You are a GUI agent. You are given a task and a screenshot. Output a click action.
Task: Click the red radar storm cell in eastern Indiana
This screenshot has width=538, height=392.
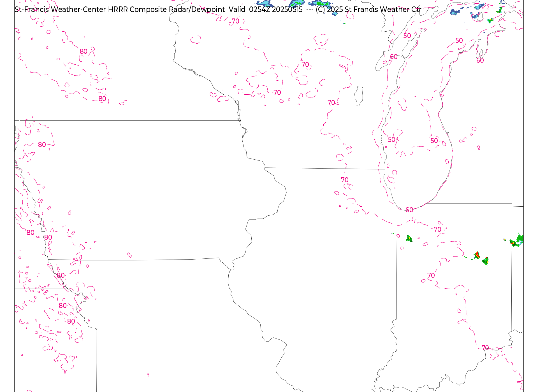pos(477,255)
